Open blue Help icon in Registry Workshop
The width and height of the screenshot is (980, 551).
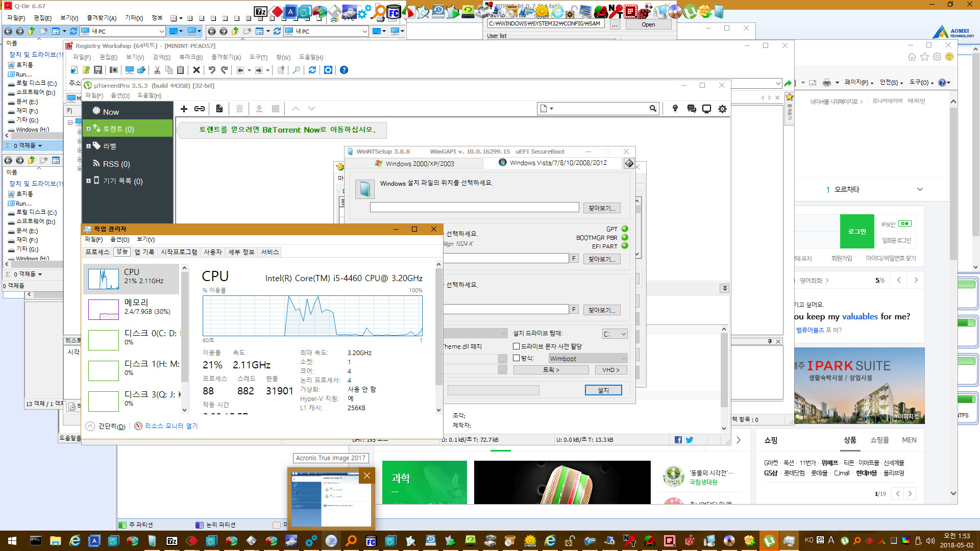344,70
